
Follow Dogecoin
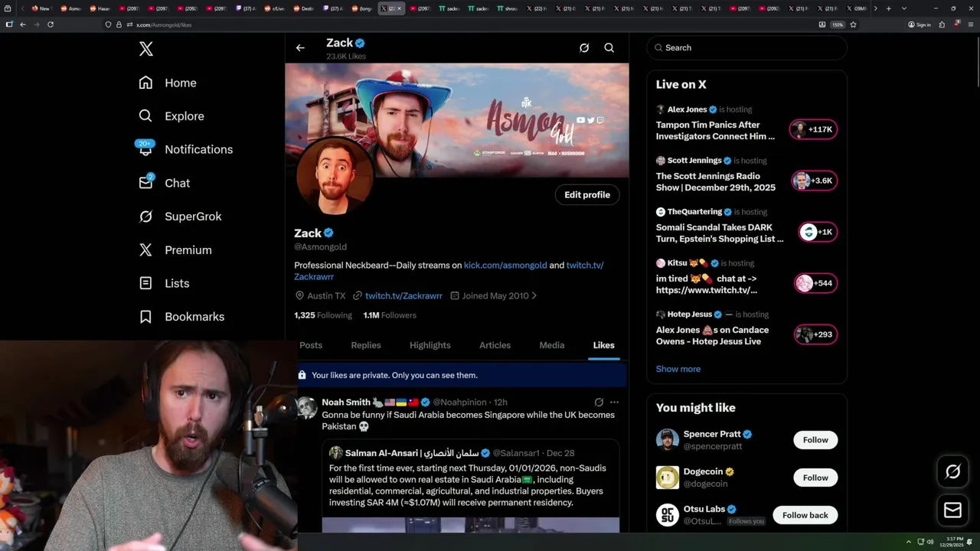[815, 478]
